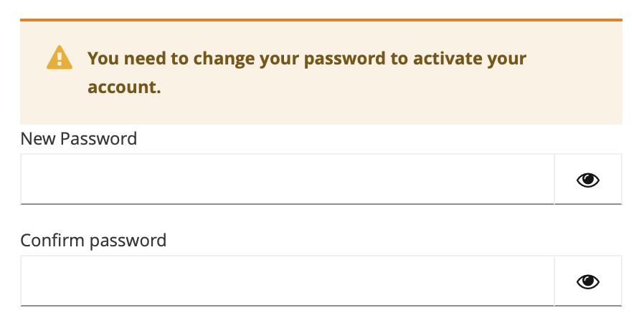Place cursor in the upper password box
644x328 pixels.
[287, 179]
